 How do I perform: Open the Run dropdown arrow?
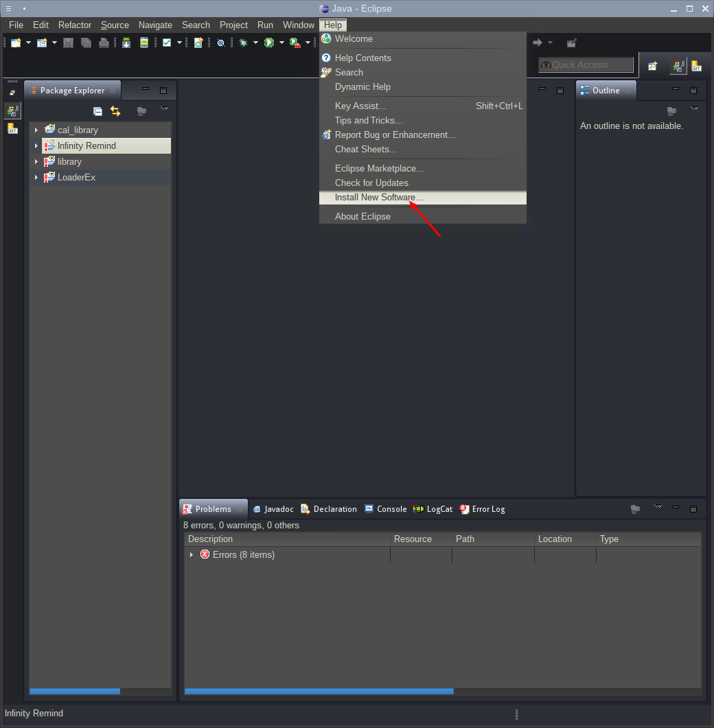point(281,43)
